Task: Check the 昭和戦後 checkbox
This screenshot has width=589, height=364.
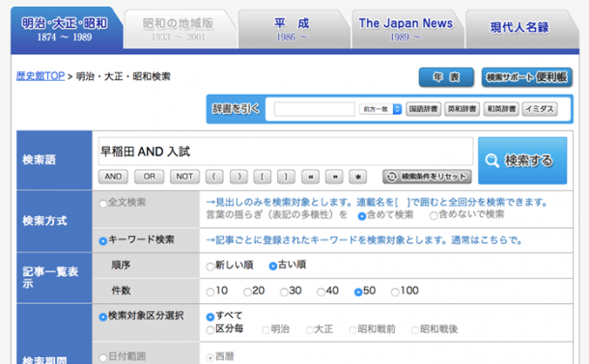Action: 415,330
